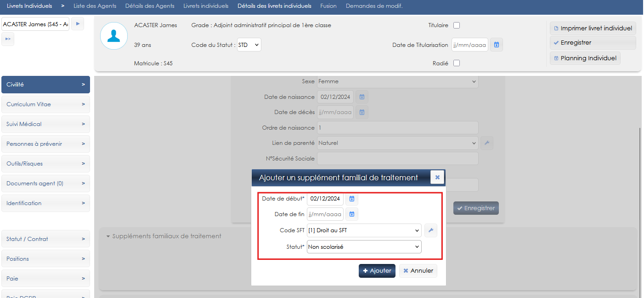Switch to Liste des Agents tab
Viewport: 644px width, 298px height.
click(95, 6)
